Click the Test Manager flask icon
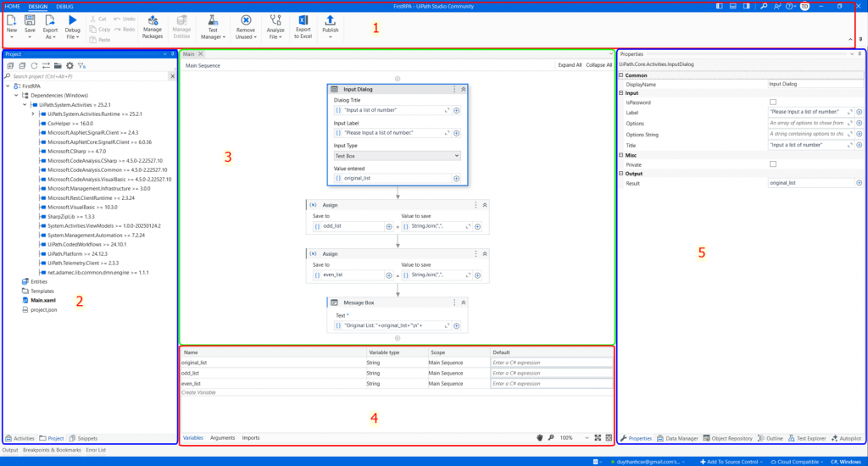This screenshot has width=868, height=466. pyautogui.click(x=213, y=20)
